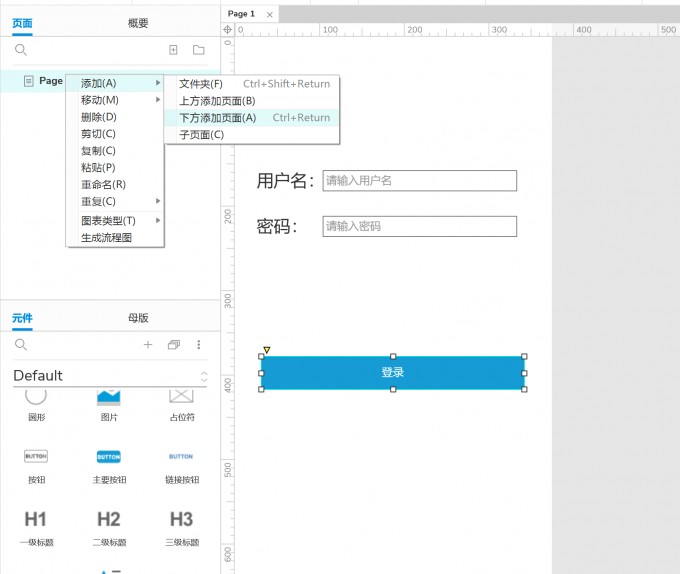Screen dimensions: 680x574
Task: Switch to the 元件 tab
Action: tap(22, 318)
